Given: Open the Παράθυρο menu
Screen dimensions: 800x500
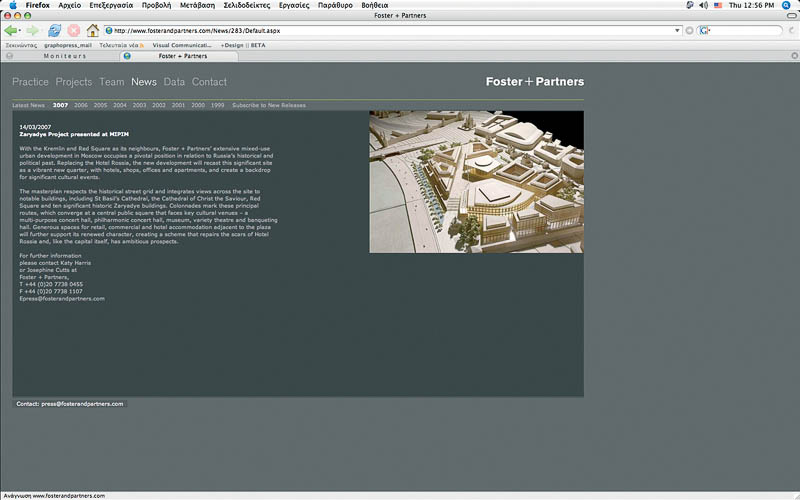Looking at the screenshot, I should [335, 5].
